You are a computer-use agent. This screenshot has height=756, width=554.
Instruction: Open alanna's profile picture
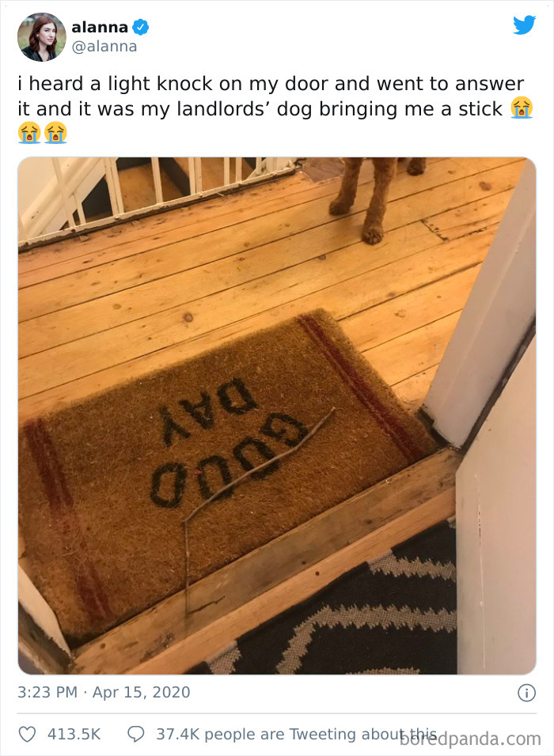[41, 37]
